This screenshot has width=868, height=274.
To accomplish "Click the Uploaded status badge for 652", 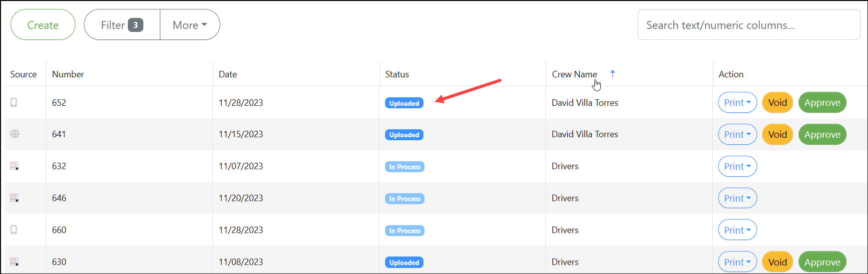I will pos(404,103).
